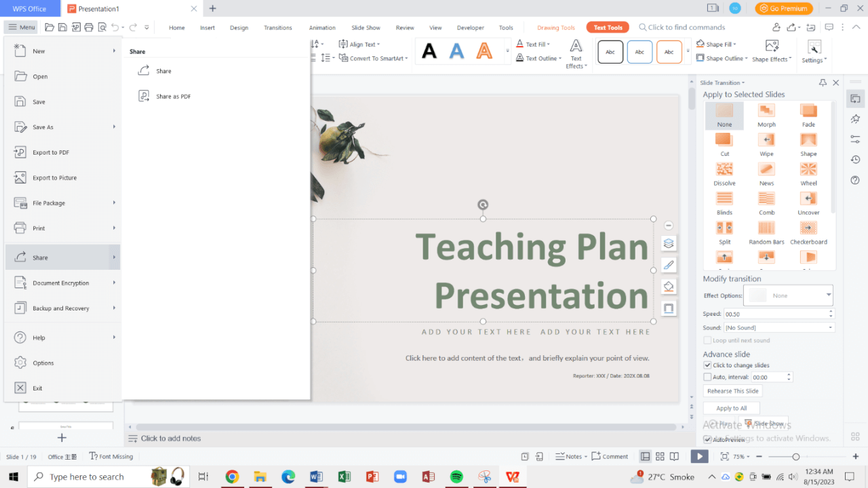This screenshot has height=488, width=868.
Task: Enable the Auto, interval checkbox
Action: [x=708, y=377]
